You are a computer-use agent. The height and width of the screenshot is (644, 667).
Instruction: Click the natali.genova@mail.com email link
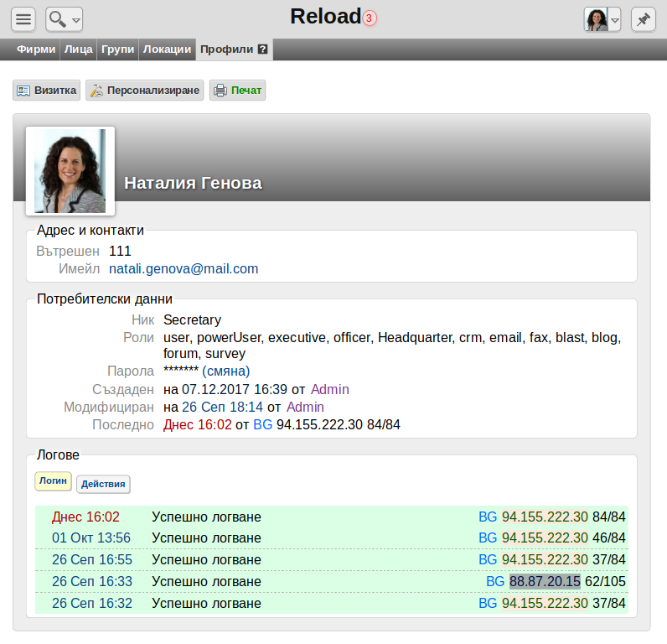click(x=184, y=269)
